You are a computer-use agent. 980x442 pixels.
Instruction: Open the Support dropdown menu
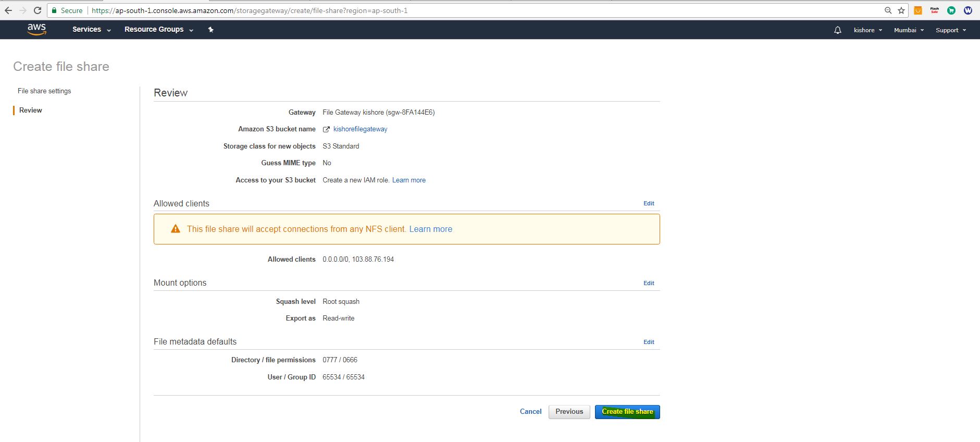point(950,30)
